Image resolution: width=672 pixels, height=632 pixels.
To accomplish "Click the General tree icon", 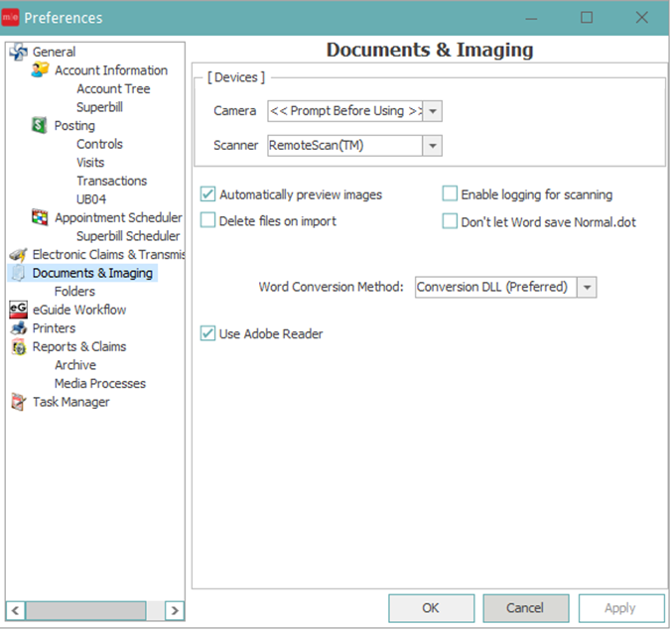I will click(18, 52).
